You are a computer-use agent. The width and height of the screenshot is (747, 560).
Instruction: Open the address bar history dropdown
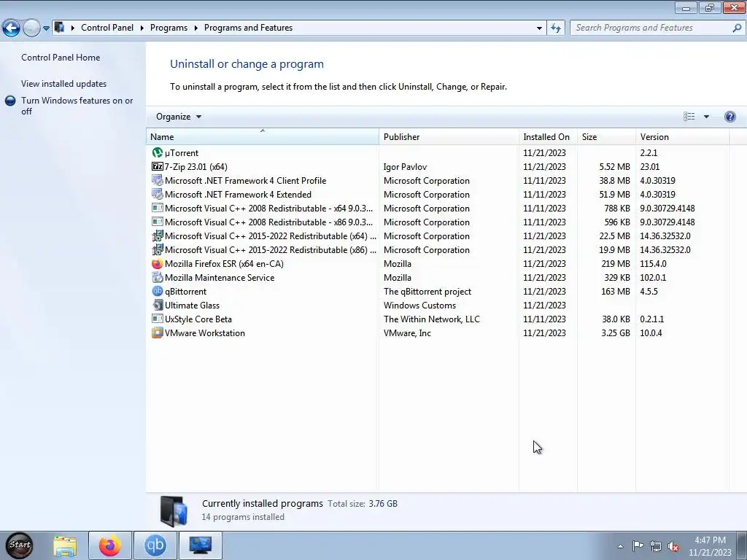pos(539,28)
